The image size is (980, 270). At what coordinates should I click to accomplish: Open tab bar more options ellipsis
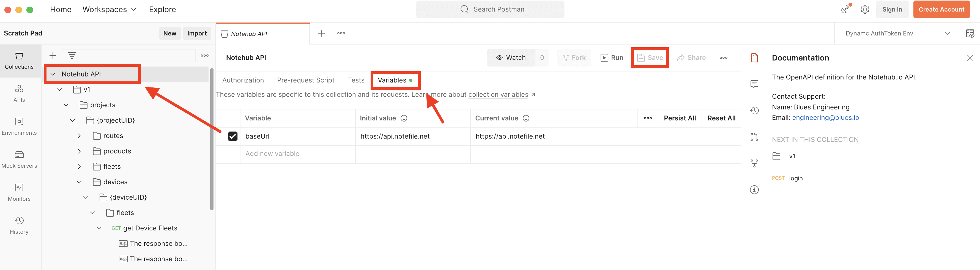point(341,34)
